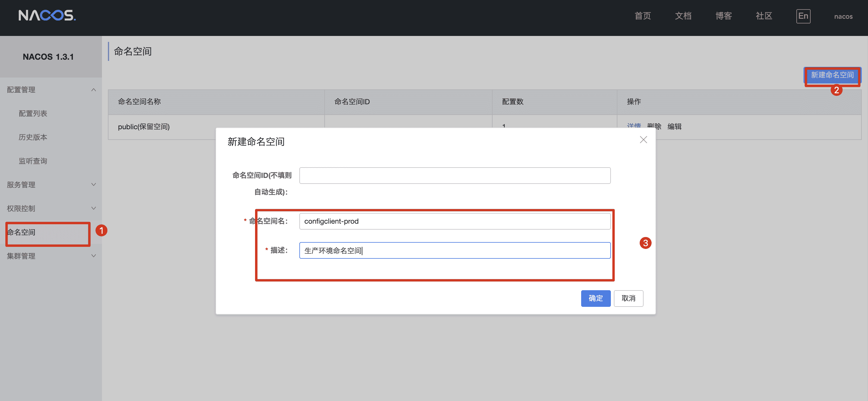This screenshot has height=401, width=868.
Task: Click the 新建命名空间 button
Action: point(832,75)
